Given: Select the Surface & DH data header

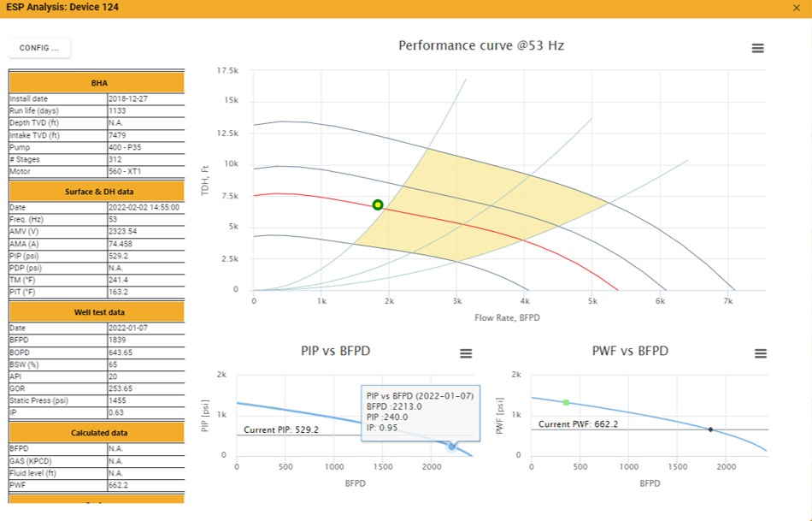Looking at the screenshot, I should [x=97, y=192].
